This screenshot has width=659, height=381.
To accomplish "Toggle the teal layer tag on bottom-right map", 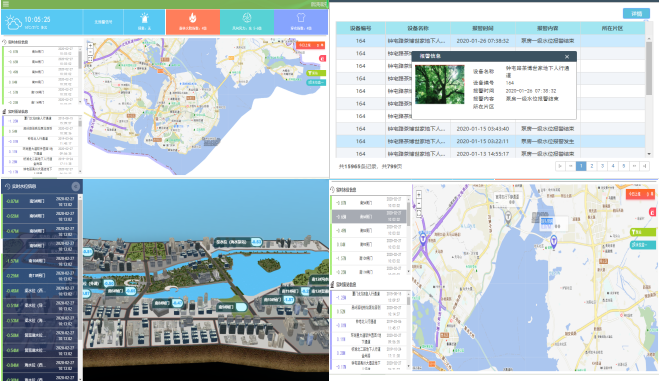I will [643, 244].
